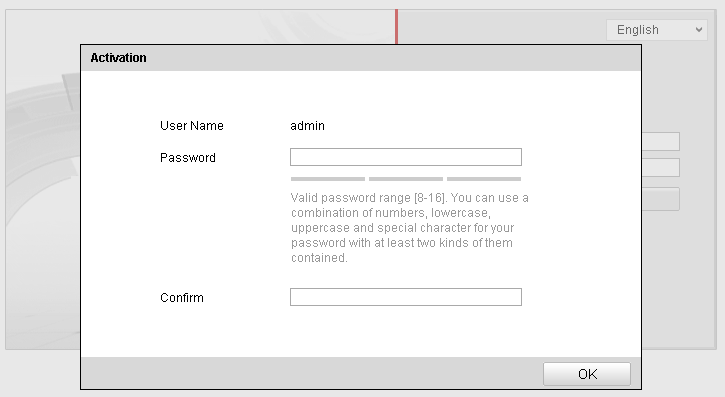Click the last password strength bar segment
725x397 pixels.
tap(484, 179)
